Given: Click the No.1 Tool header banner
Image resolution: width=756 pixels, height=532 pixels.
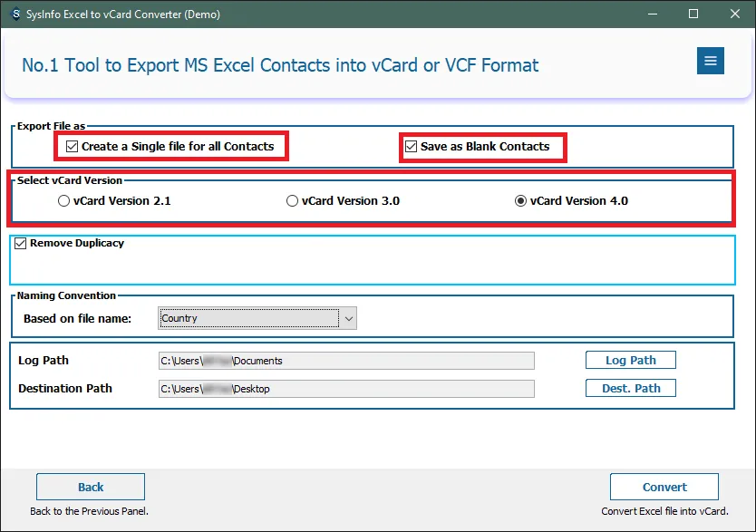Looking at the screenshot, I should click(x=280, y=65).
